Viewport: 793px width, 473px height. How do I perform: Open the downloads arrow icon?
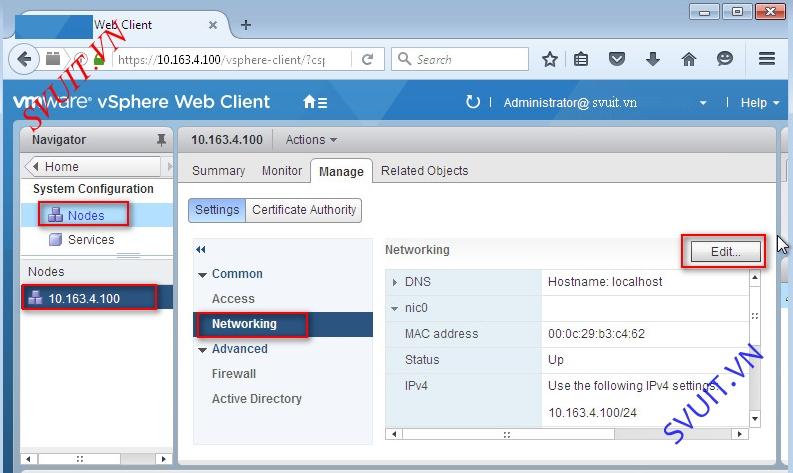653,59
